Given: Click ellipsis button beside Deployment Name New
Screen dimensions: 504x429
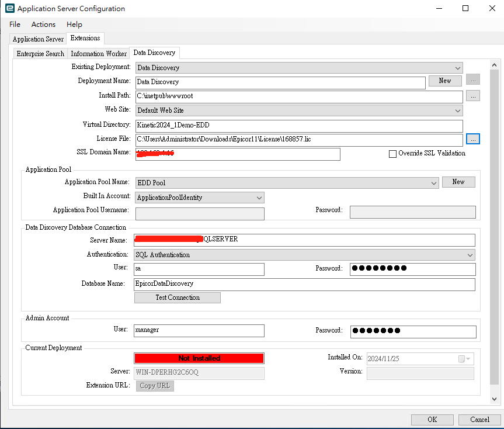Looking at the screenshot, I should coord(473,79).
